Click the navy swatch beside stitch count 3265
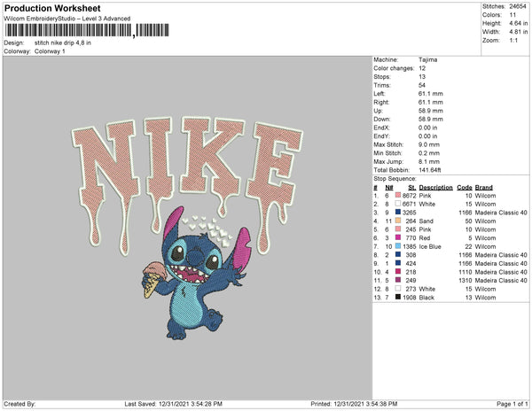Screen dimensions: 532x411 398,213
